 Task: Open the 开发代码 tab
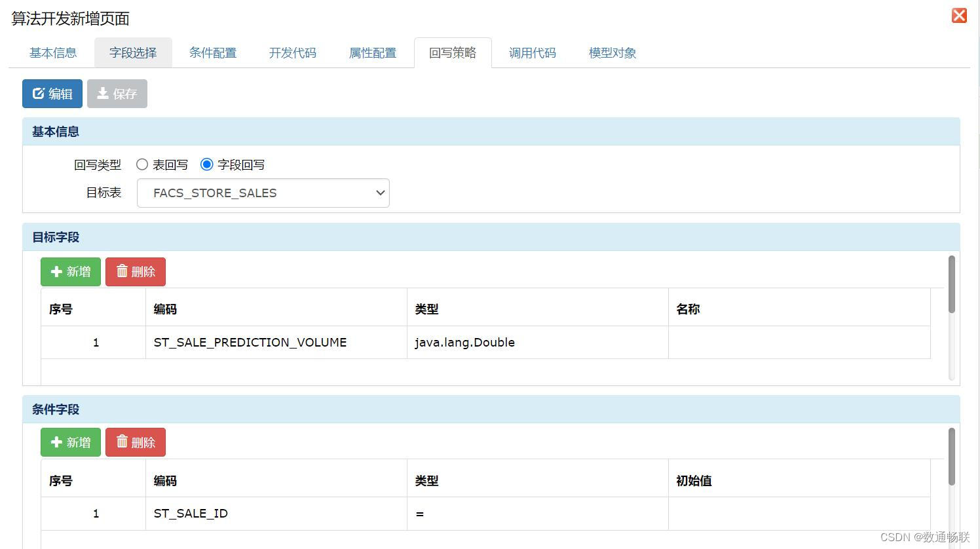click(x=293, y=53)
